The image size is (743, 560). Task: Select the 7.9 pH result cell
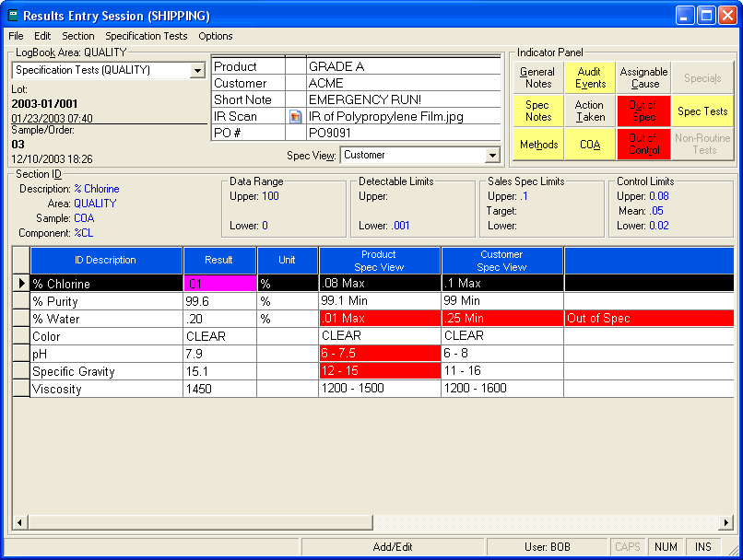pyautogui.click(x=220, y=354)
